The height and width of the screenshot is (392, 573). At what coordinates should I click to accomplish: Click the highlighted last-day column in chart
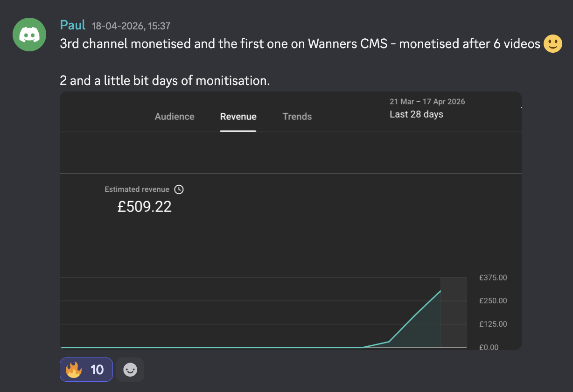pos(454,312)
